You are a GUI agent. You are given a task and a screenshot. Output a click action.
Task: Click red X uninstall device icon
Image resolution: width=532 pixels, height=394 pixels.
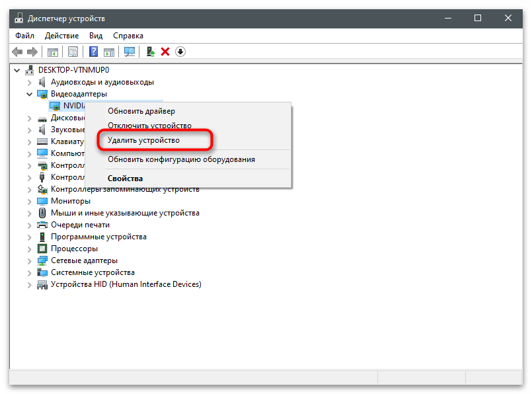click(165, 52)
